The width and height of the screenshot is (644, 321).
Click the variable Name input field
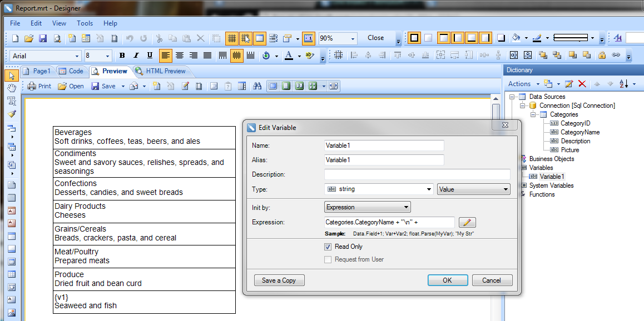(384, 145)
